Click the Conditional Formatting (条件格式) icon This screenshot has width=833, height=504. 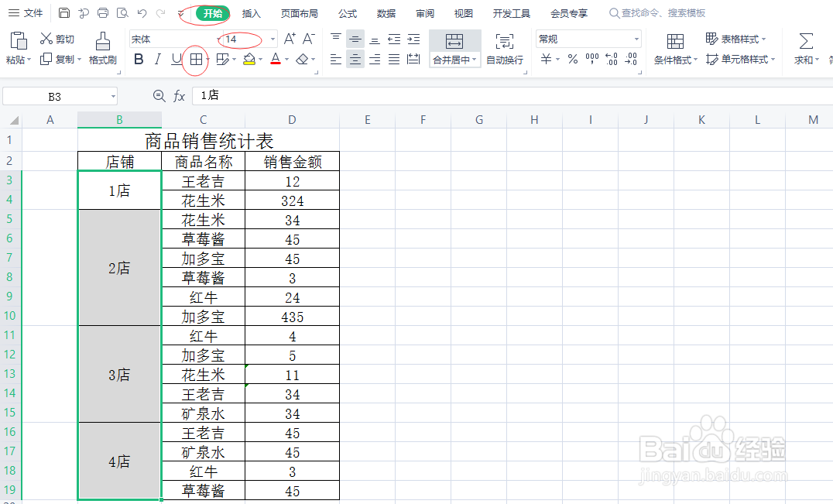coord(675,41)
